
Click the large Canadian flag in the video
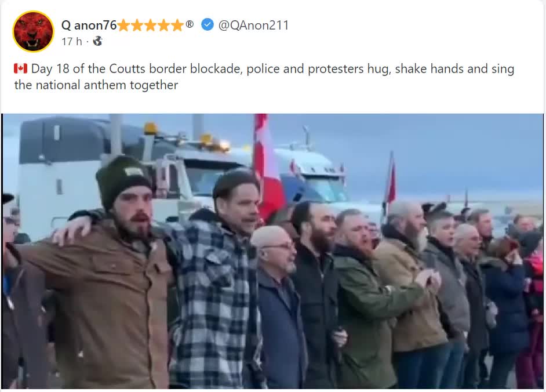[x=268, y=166]
